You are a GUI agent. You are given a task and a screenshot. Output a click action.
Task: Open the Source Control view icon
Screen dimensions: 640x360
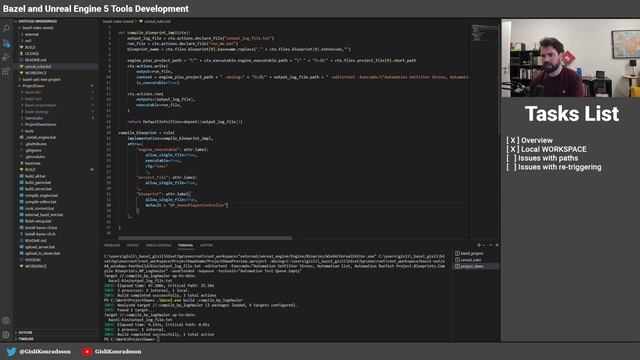pos(6,43)
